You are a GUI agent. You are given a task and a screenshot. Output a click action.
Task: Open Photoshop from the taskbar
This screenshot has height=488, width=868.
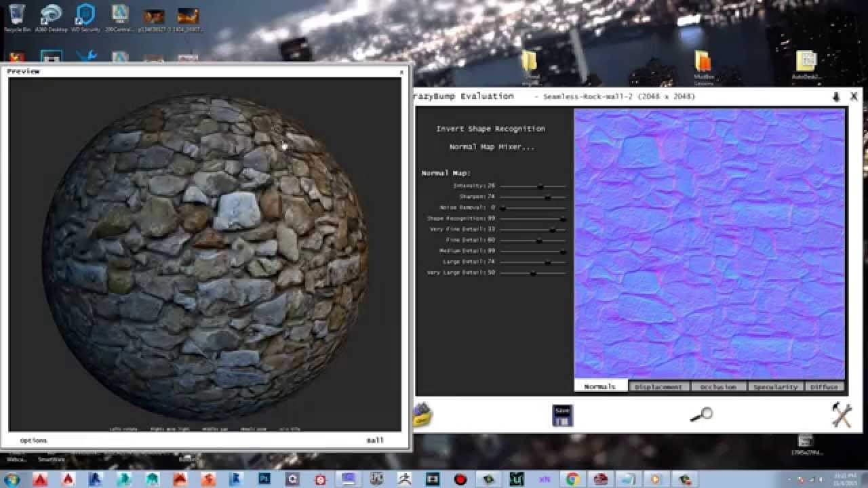(x=264, y=479)
